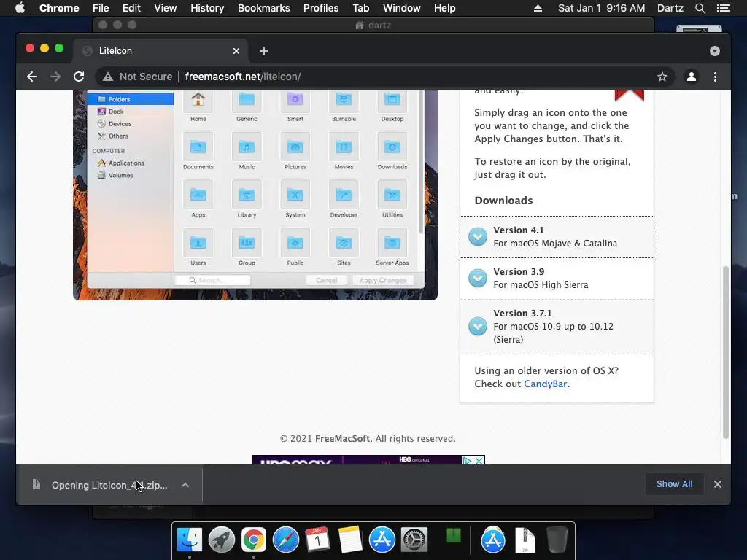Open System Preferences from the Dock
The image size is (747, 560).
(414, 540)
